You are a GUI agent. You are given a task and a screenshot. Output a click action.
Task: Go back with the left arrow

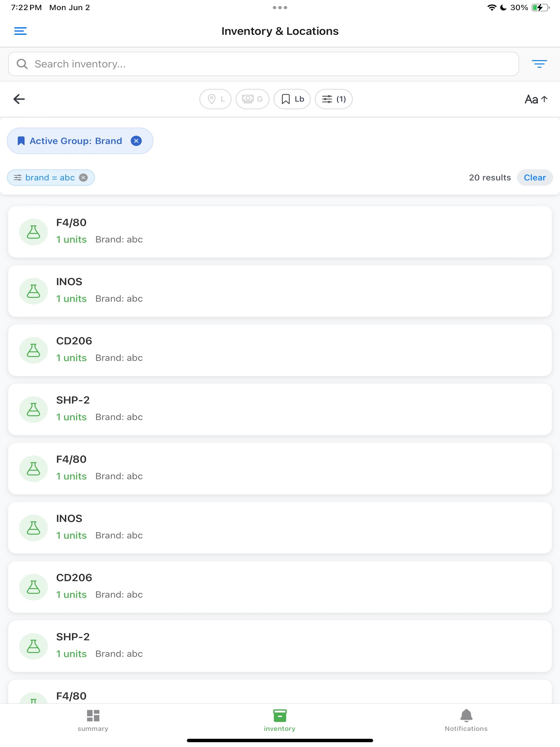(x=19, y=99)
